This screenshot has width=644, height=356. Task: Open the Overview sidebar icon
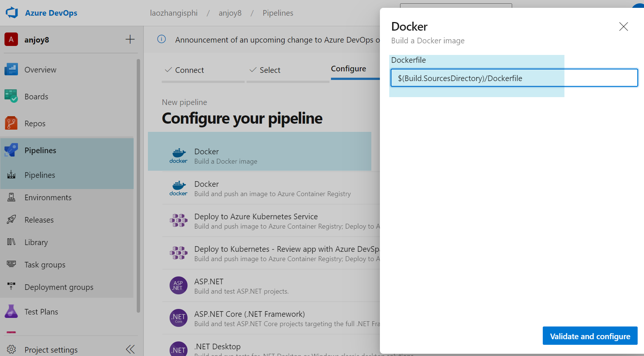(11, 69)
